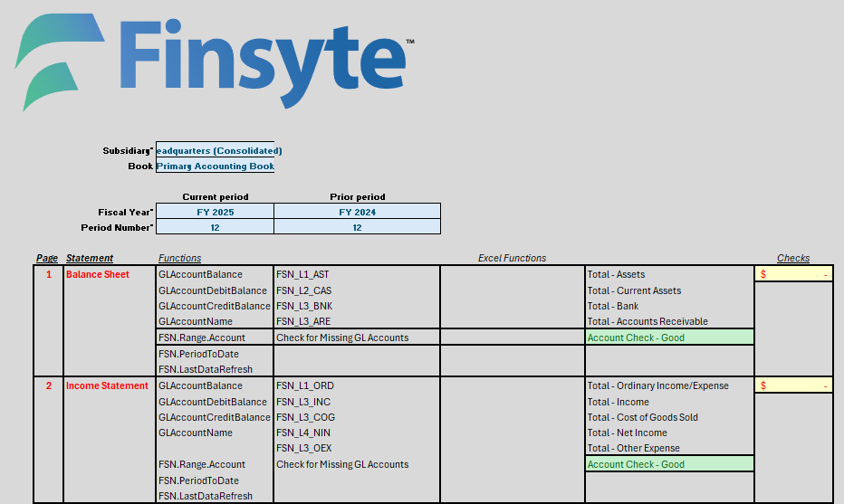Image resolution: width=844 pixels, height=504 pixels.
Task: Select the FY 2025 current period cell
Action: [215, 212]
